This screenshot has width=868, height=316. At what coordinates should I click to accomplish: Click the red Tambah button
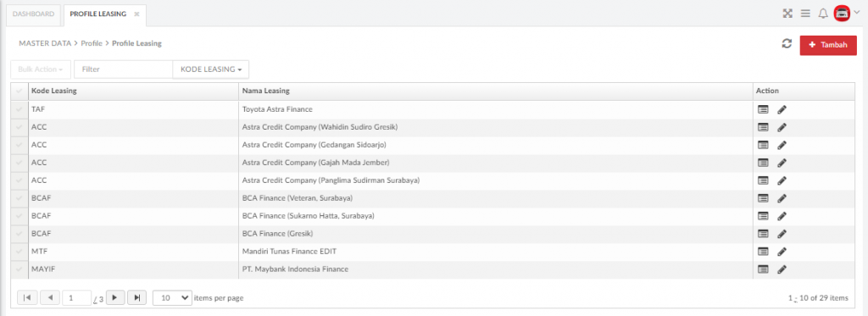click(x=828, y=46)
